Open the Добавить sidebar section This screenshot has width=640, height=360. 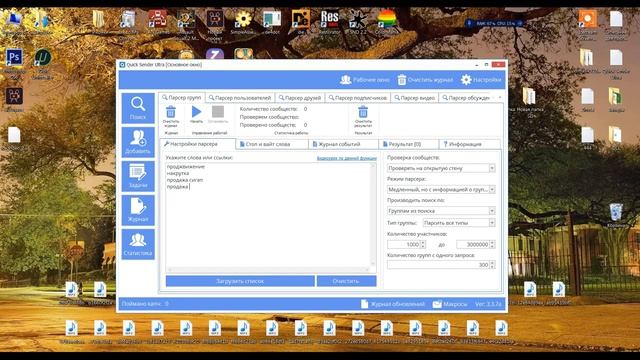(x=138, y=142)
